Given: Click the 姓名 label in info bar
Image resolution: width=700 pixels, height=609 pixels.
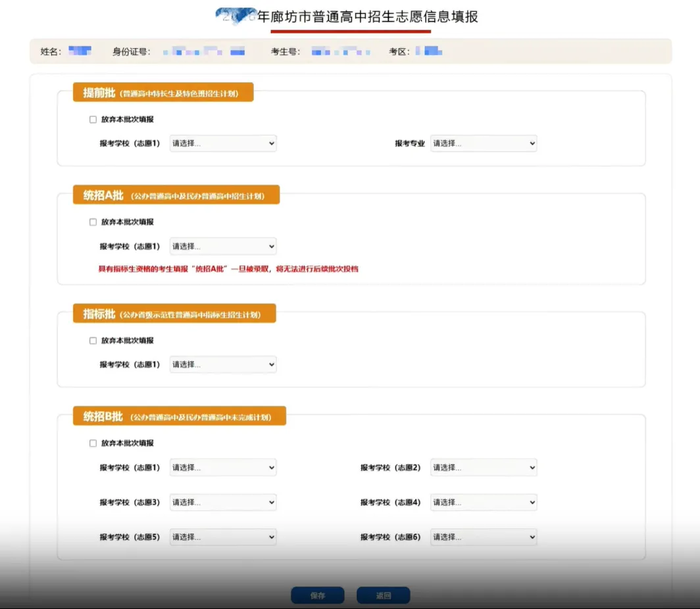Looking at the screenshot, I should (51, 52).
